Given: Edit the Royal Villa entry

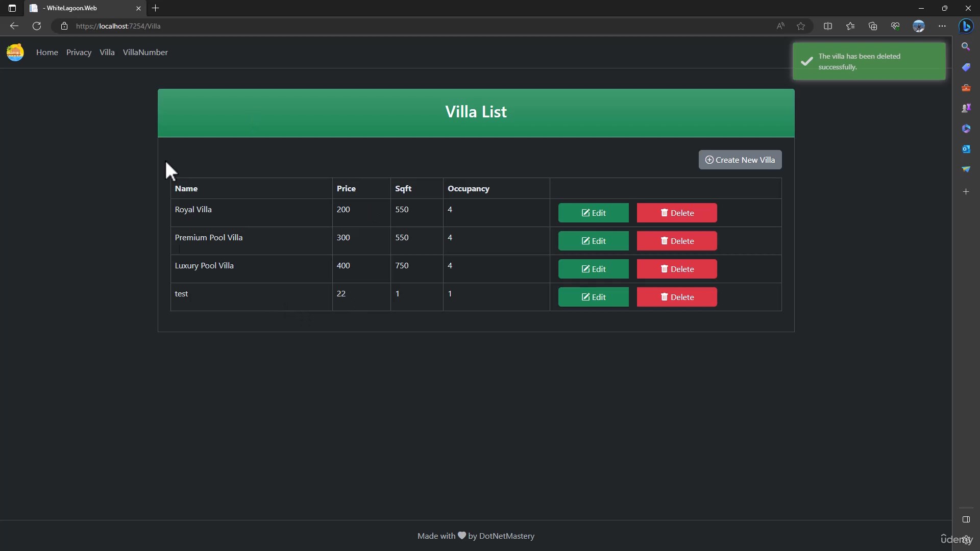Looking at the screenshot, I should click(593, 213).
